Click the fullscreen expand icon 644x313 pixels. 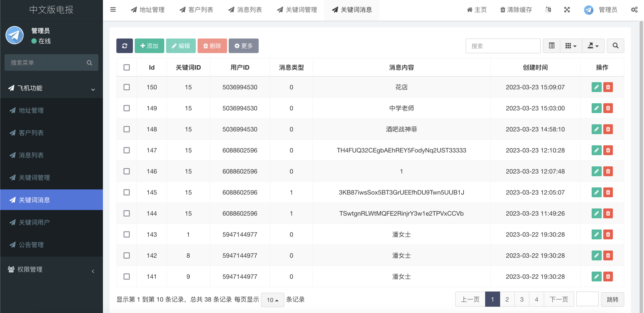click(x=567, y=10)
